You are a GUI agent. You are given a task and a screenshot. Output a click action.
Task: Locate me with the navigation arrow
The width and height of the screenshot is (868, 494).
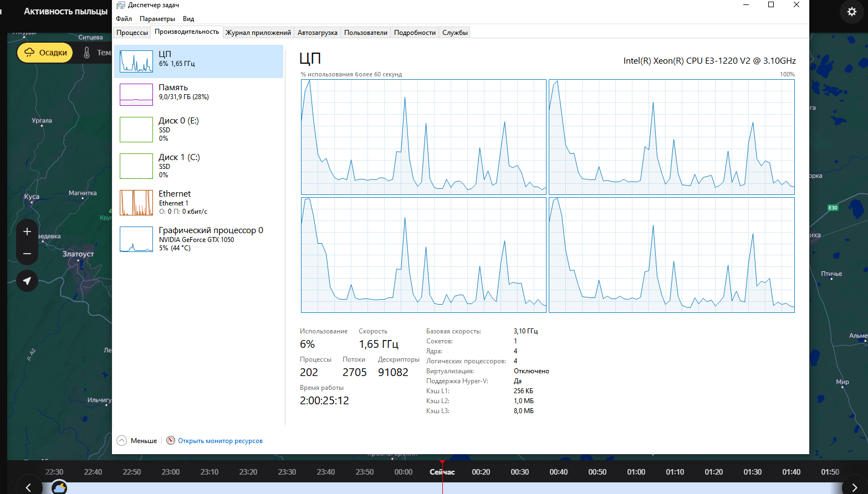click(27, 281)
